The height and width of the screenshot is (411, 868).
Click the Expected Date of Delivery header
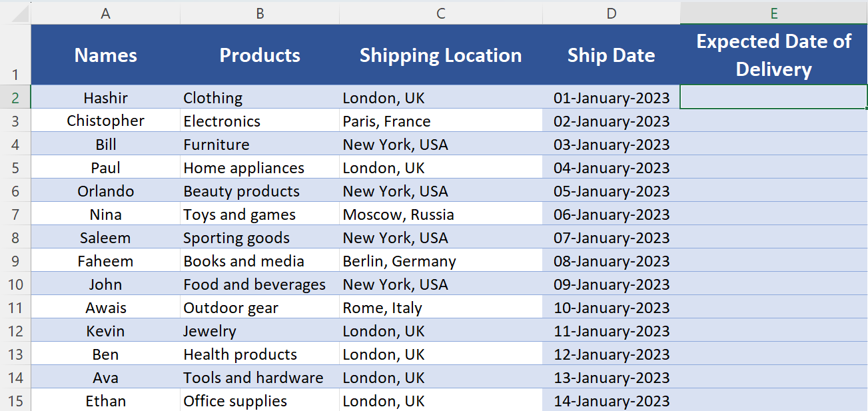click(x=773, y=55)
